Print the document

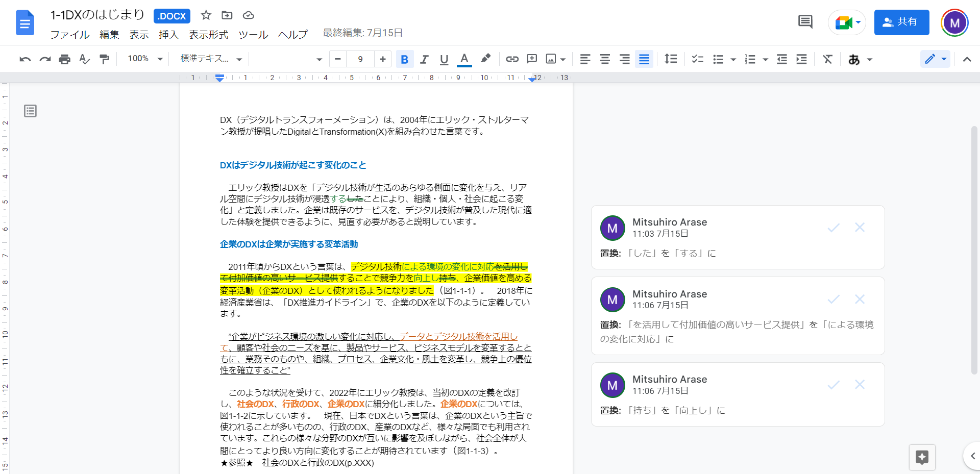pyautogui.click(x=64, y=59)
